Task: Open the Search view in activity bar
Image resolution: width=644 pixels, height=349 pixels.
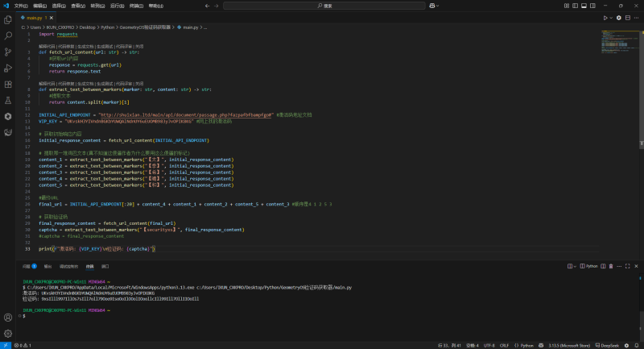Action: [8, 35]
